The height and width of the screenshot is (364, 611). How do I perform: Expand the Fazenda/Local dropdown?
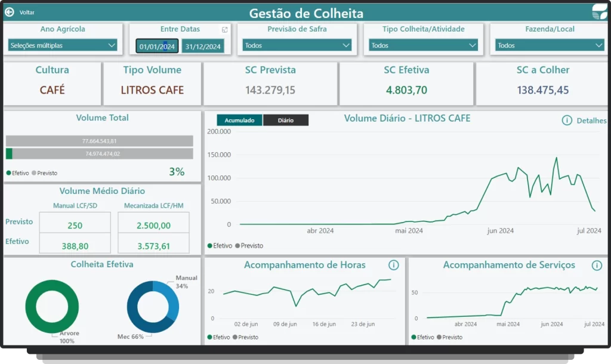(550, 45)
